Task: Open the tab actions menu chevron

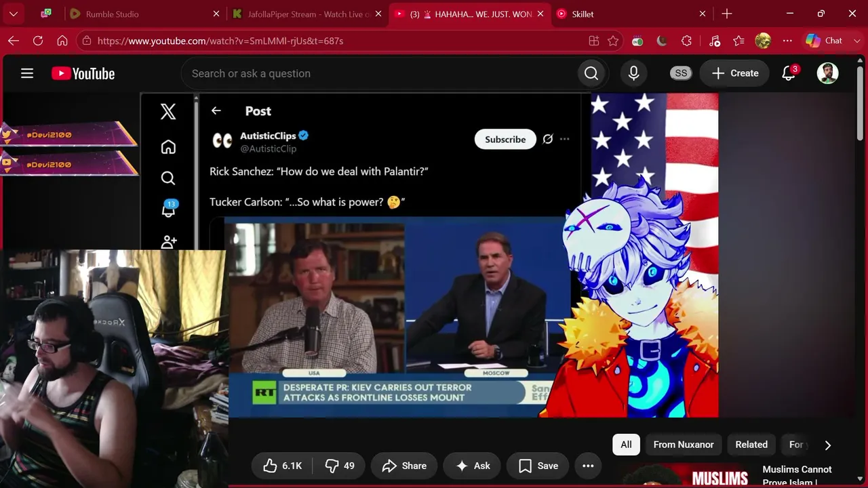Action: (x=14, y=14)
